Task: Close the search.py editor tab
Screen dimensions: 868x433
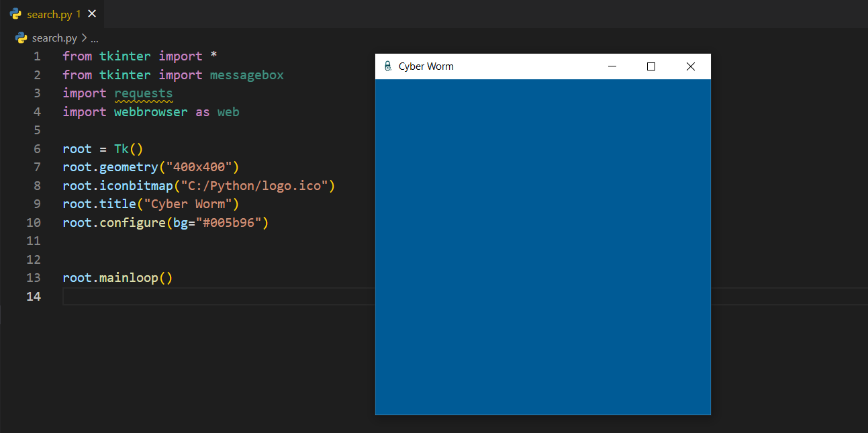Action: coord(92,14)
